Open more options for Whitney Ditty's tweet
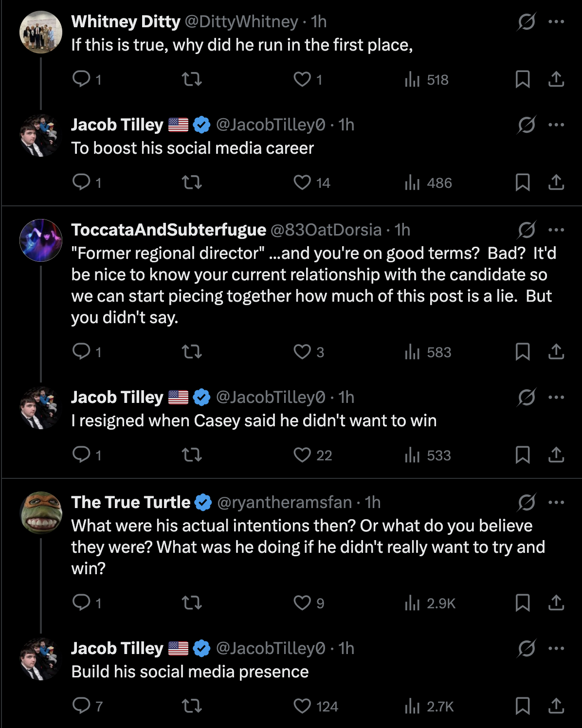Viewport: 582px width, 728px height. pos(556,21)
